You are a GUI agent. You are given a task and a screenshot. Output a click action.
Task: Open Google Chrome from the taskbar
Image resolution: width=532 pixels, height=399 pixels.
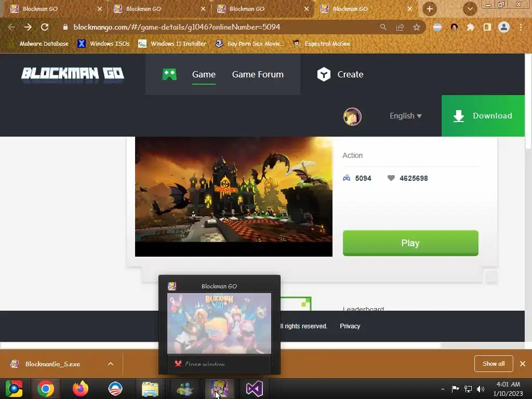coord(46,389)
